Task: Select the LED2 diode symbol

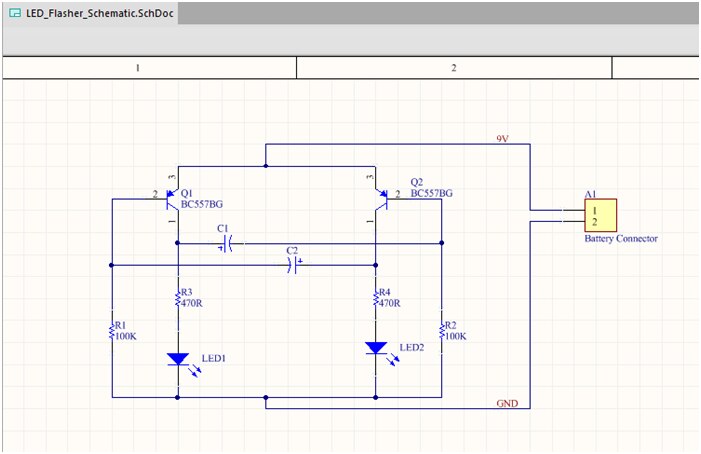Action: [376, 348]
